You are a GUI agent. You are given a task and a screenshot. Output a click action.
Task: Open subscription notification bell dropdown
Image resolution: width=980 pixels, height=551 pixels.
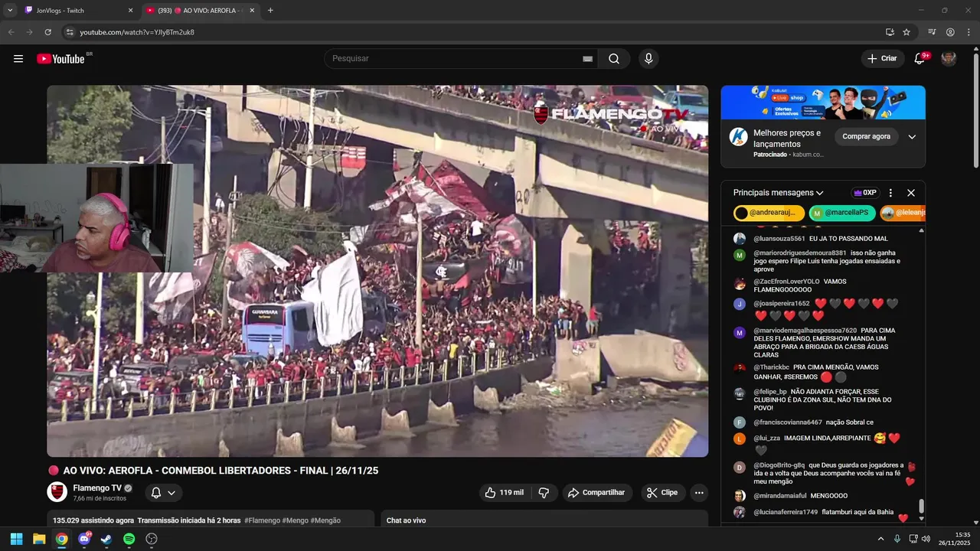click(164, 493)
